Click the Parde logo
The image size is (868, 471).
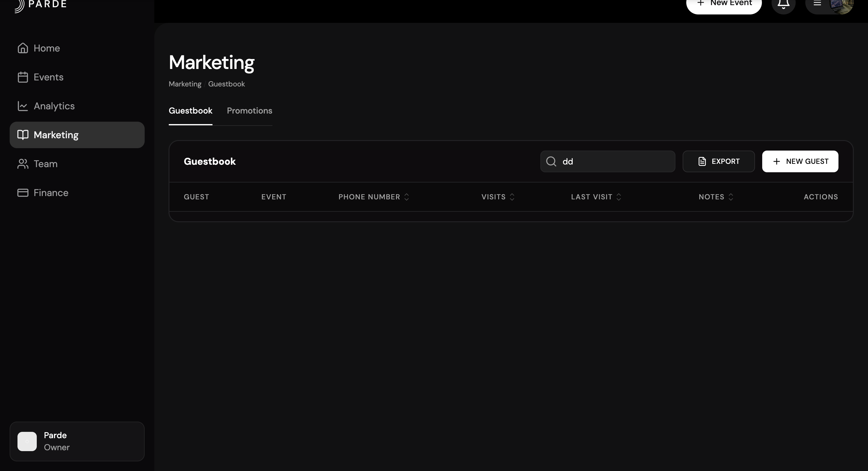click(40, 5)
